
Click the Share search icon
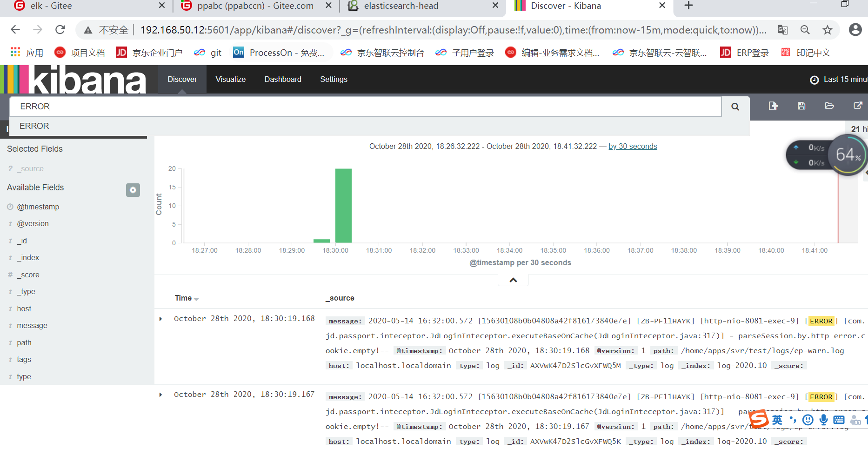(858, 106)
